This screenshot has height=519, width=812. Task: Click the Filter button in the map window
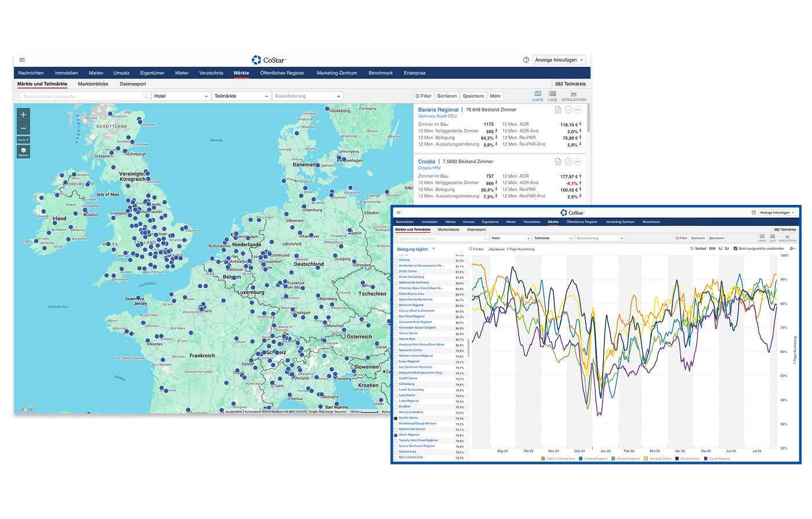coord(423,96)
